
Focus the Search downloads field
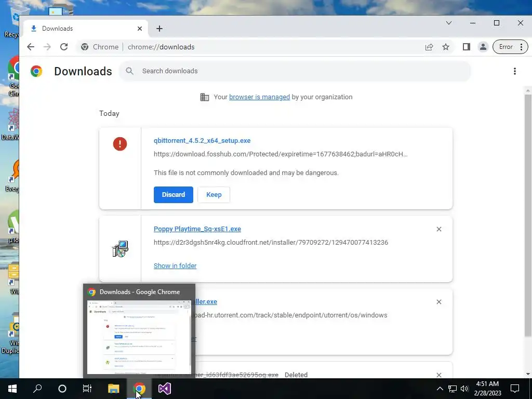295,71
